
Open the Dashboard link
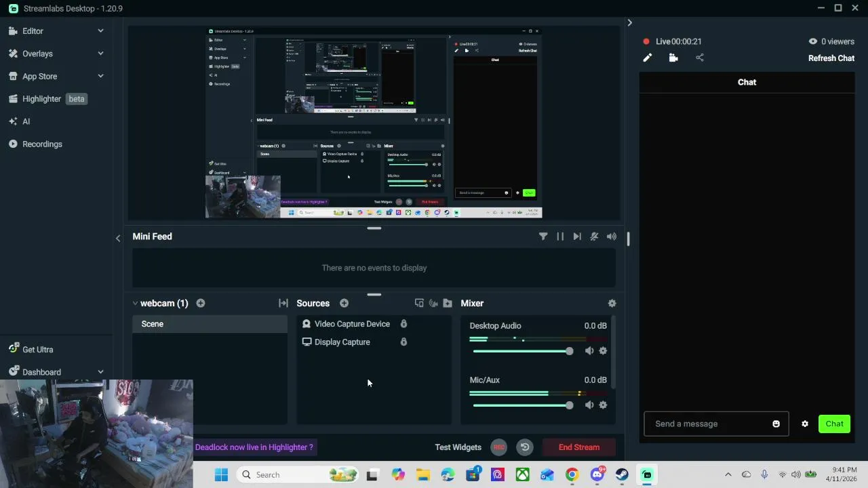click(35, 372)
